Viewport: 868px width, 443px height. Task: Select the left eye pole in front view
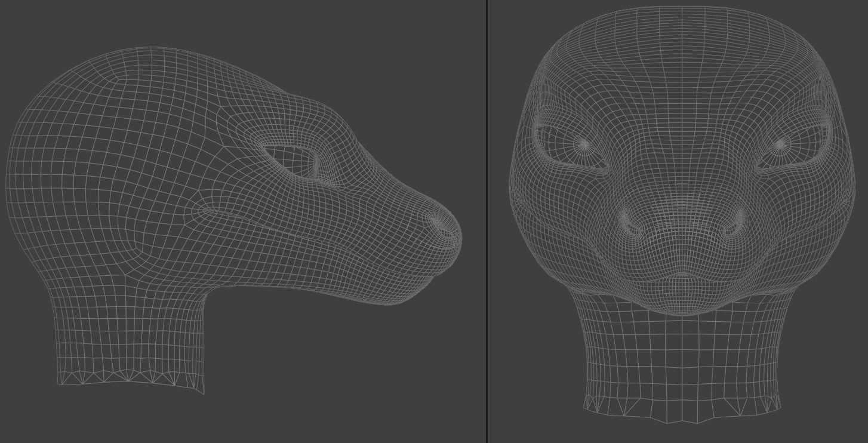pyautogui.click(x=583, y=144)
